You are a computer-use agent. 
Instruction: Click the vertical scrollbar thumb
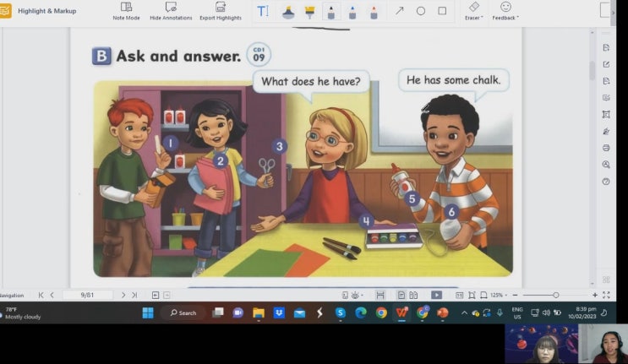pos(593,70)
